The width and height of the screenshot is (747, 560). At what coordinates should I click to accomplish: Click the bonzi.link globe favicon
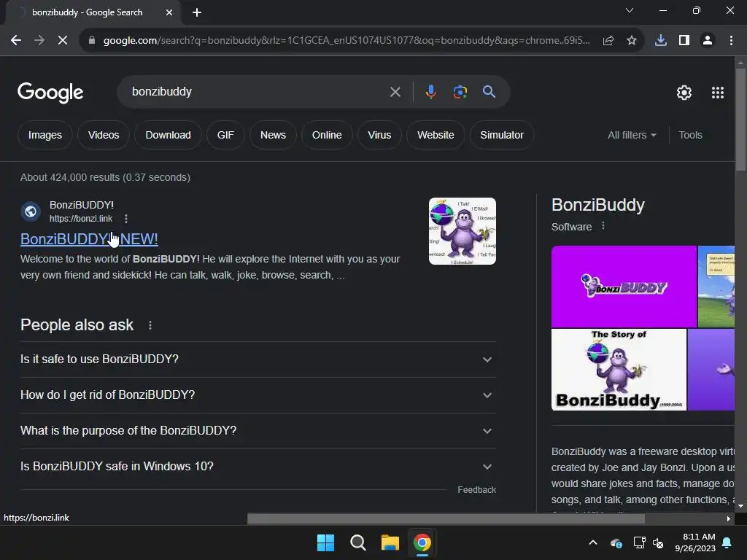[x=31, y=211]
